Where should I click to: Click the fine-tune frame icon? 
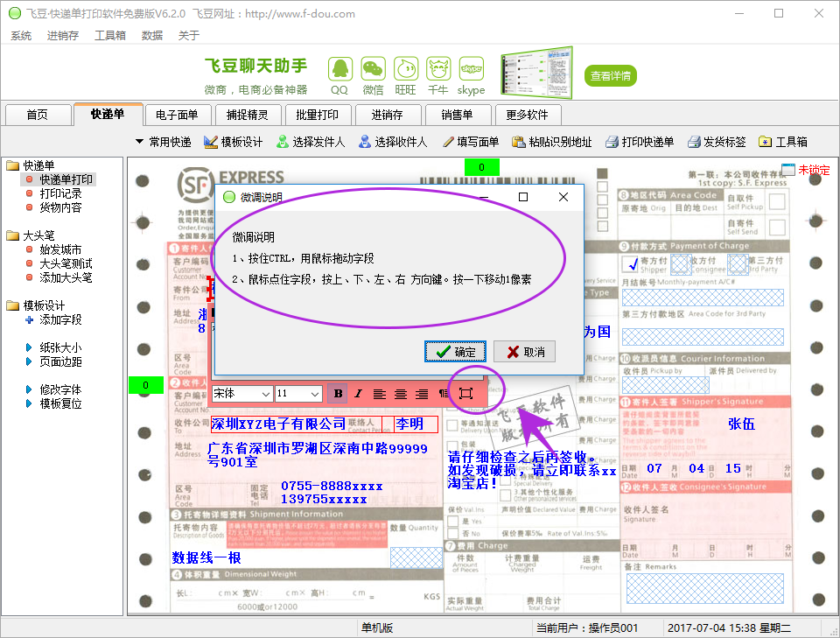tap(466, 394)
